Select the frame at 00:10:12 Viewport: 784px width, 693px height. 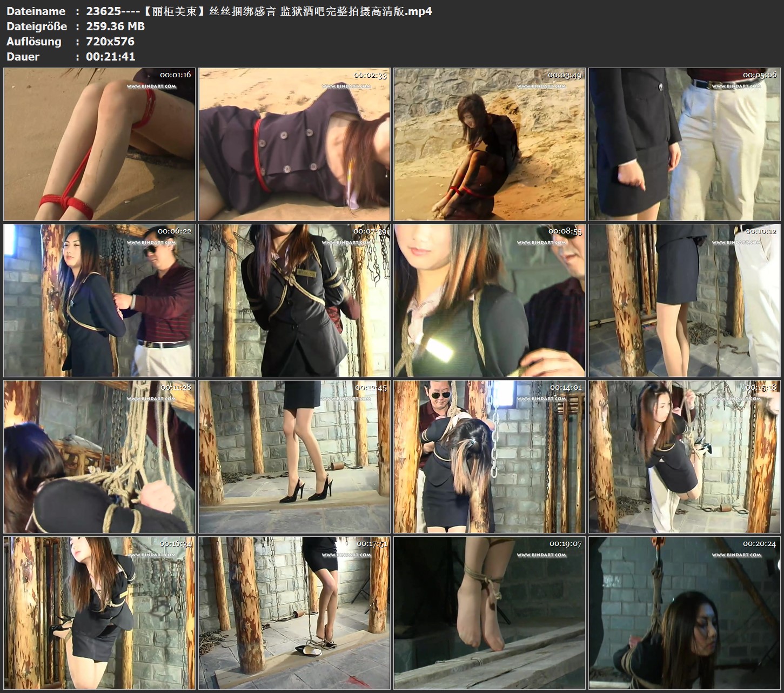point(685,301)
